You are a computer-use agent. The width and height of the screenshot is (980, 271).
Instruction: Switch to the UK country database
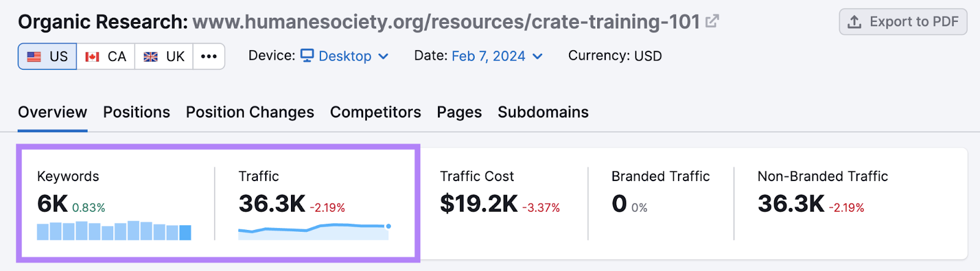[164, 56]
